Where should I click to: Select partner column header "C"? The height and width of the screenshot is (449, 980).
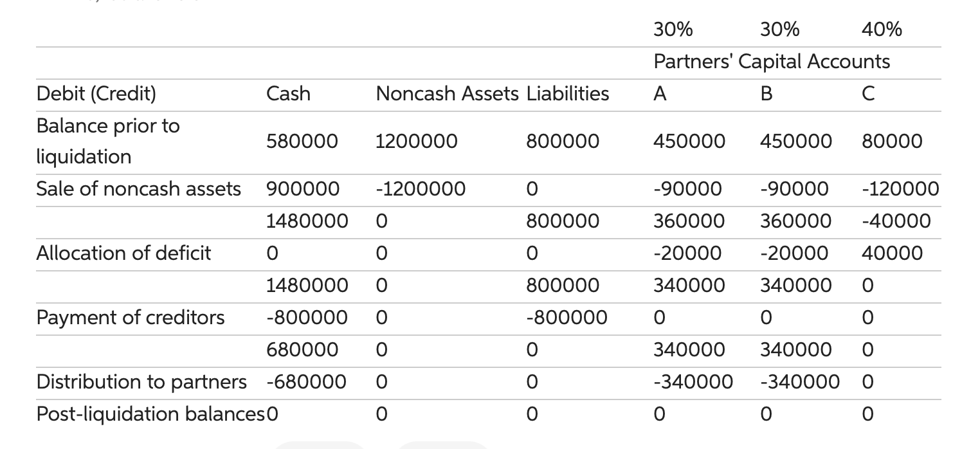(869, 94)
